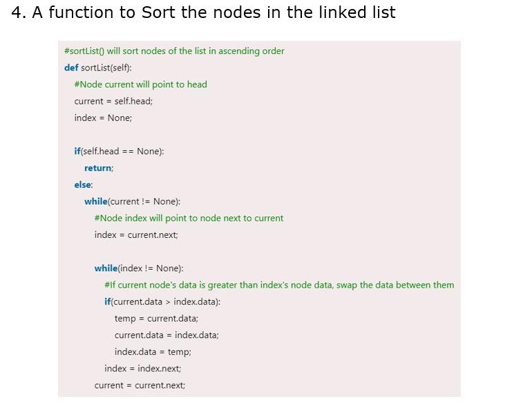Click the 'if(self.head == None):' condition
The image size is (532, 408).
pos(119,151)
